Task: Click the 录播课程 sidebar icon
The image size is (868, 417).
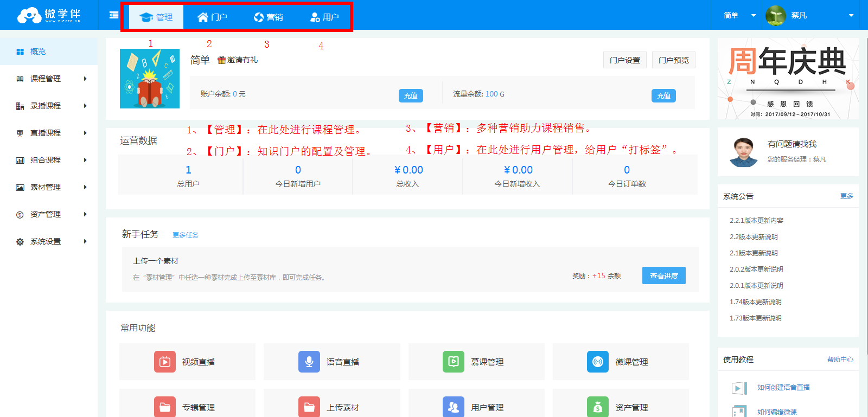Action: [x=20, y=106]
